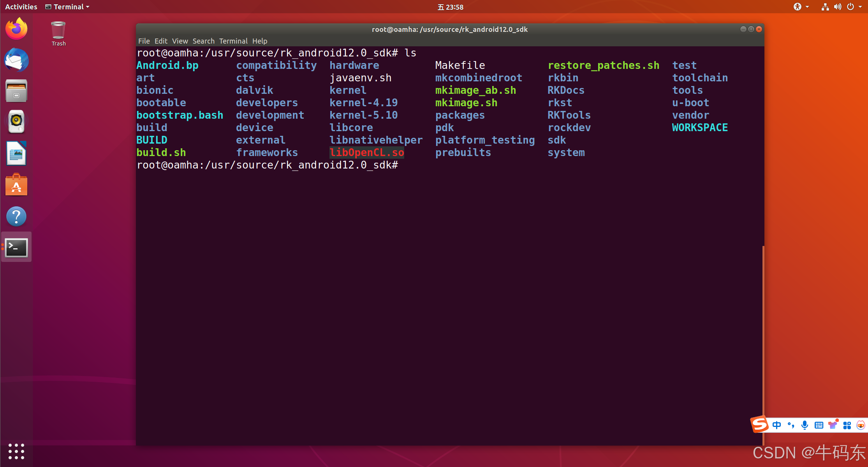Open LibreOffice Writer from the dock
Viewport: 868px width, 467px height.
click(x=16, y=153)
